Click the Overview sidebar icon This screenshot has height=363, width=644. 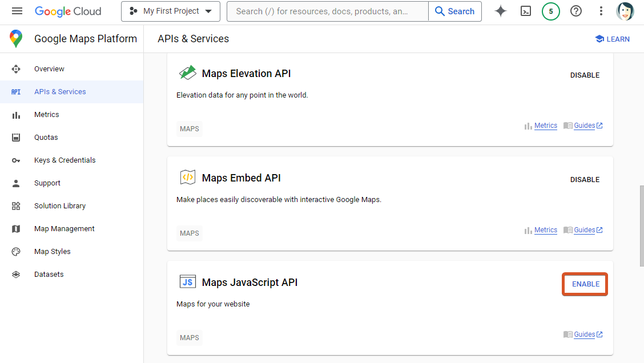(x=16, y=69)
